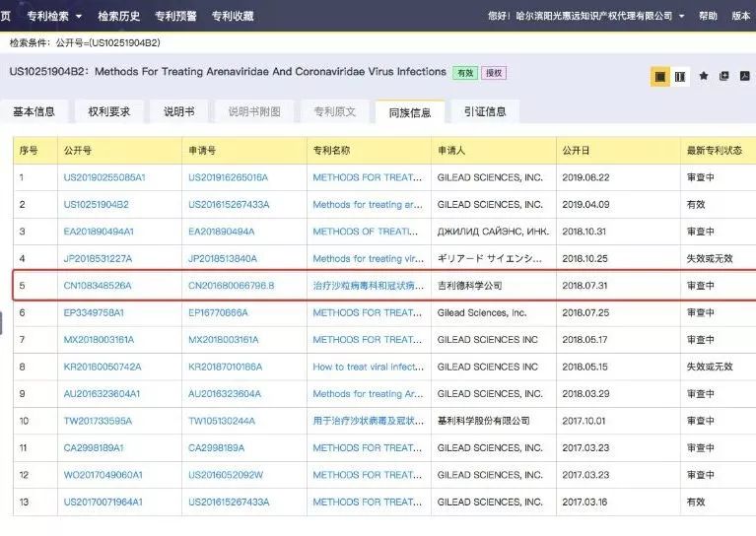Switch to split-column view layout icon

pyautogui.click(x=680, y=77)
